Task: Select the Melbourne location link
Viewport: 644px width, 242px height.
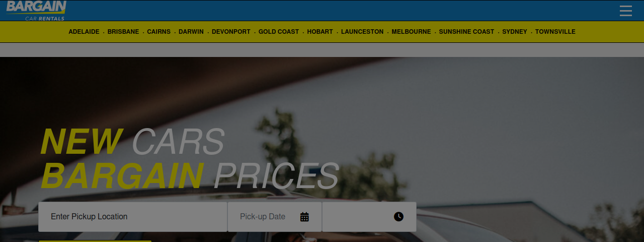Action: (x=411, y=32)
